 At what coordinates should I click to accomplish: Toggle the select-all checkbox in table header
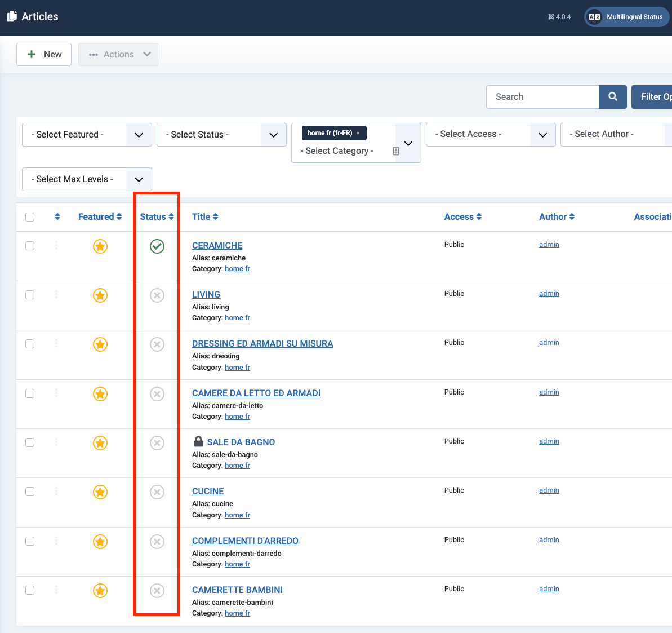click(30, 217)
